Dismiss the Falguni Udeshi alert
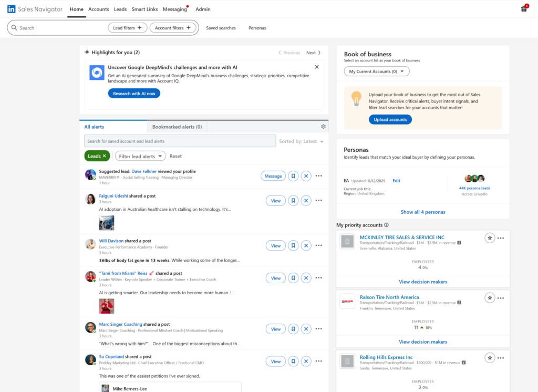538x392 pixels. click(306, 200)
